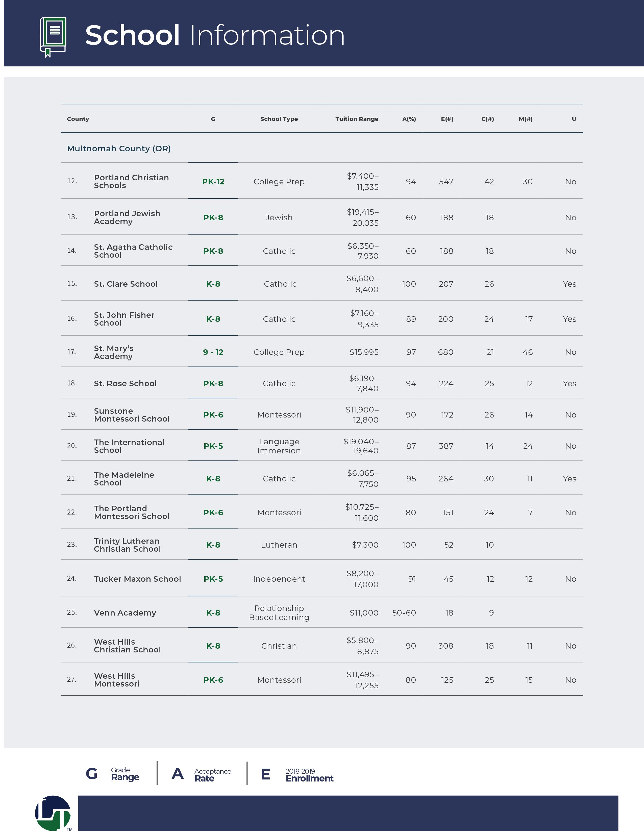The width and height of the screenshot is (644, 831).
Task: Click the St. Clare School name
Action: point(126,284)
